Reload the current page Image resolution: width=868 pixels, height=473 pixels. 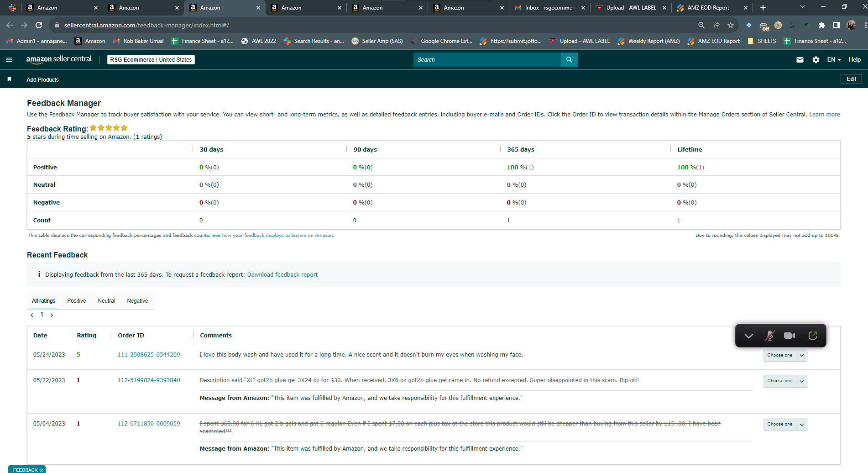point(39,25)
